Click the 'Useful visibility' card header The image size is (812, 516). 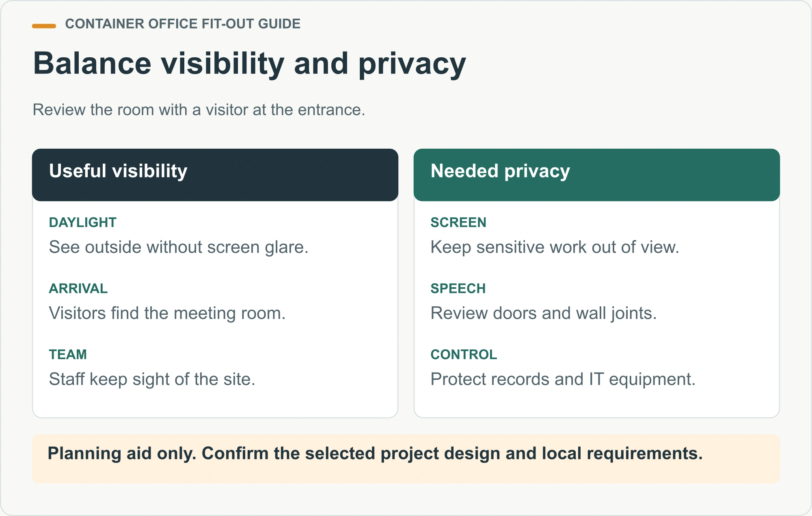(215, 175)
